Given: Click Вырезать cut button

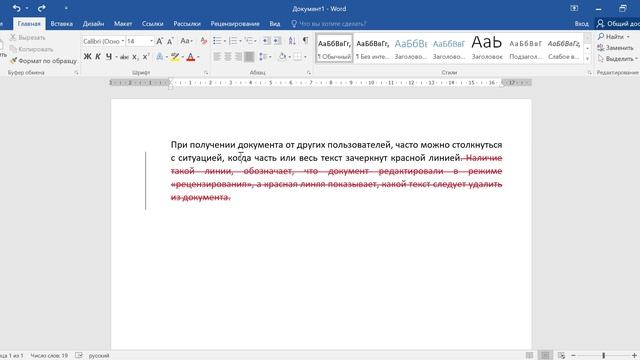Looking at the screenshot, I should pyautogui.click(x=28, y=38).
